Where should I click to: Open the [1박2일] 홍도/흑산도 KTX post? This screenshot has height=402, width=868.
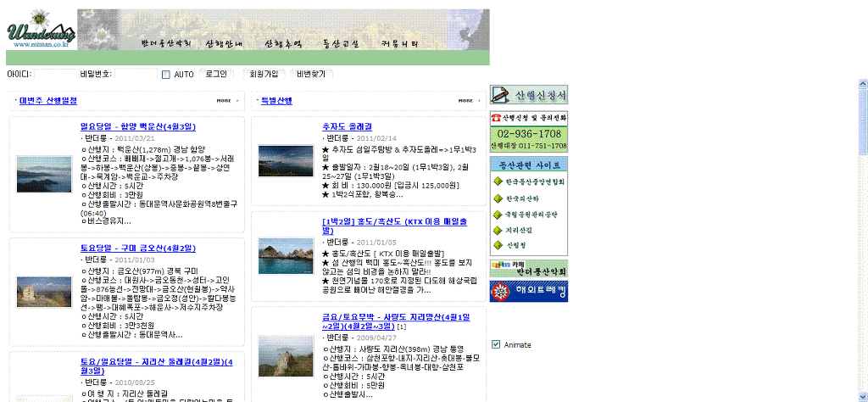(394, 226)
